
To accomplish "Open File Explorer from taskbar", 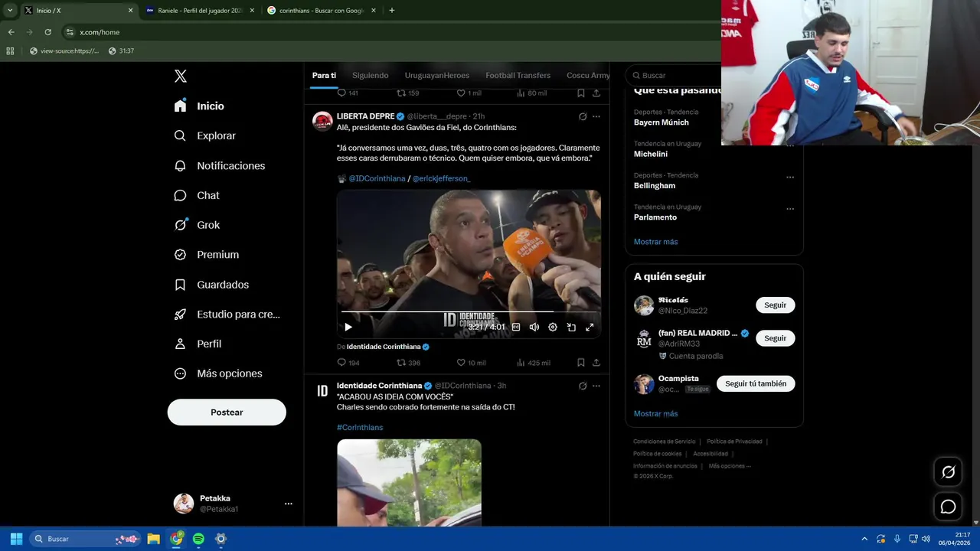I will point(153,539).
